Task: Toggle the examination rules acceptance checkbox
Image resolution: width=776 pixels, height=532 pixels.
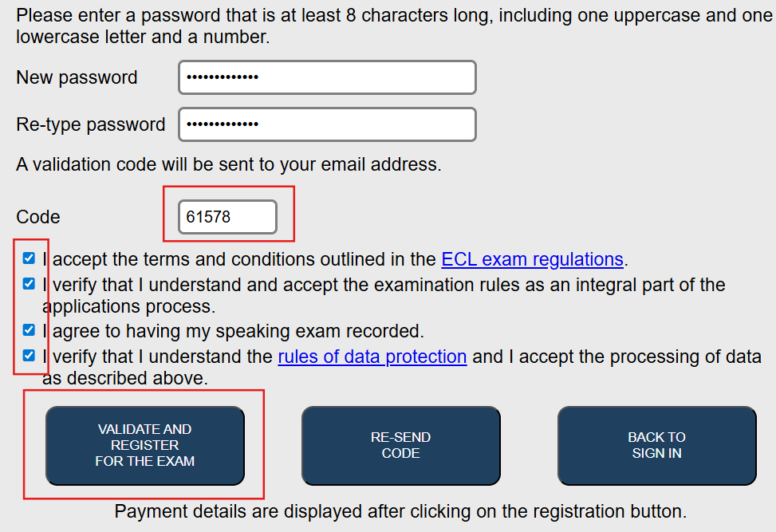Action: pos(30,284)
